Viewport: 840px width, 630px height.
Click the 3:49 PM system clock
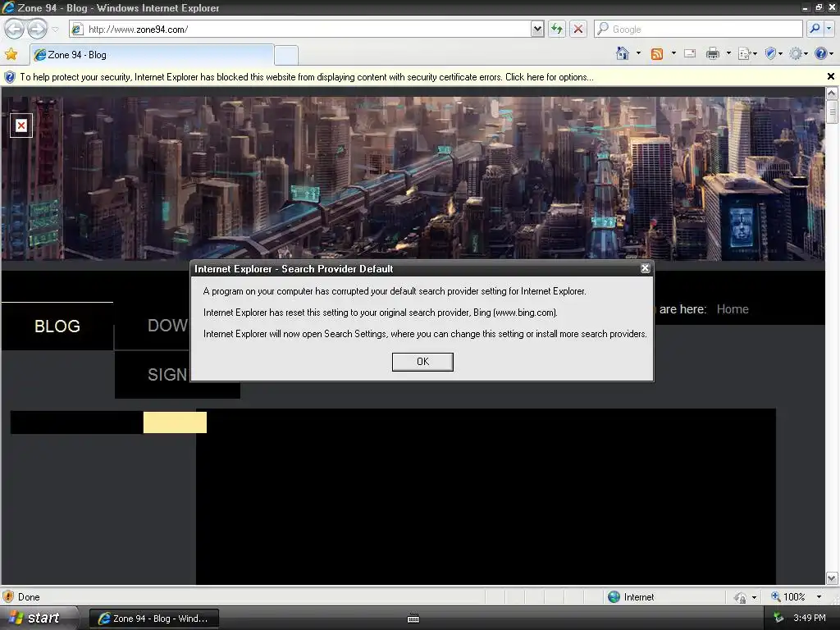(809, 618)
